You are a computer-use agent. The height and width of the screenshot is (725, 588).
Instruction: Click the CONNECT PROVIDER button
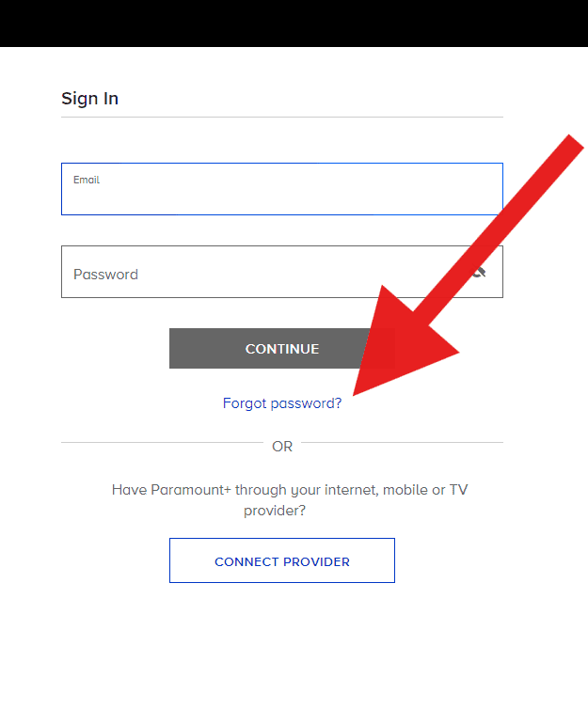pyautogui.click(x=282, y=561)
